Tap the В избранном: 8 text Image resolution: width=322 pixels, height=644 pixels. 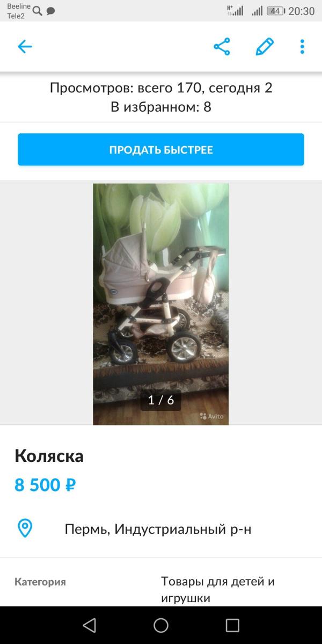[161, 107]
